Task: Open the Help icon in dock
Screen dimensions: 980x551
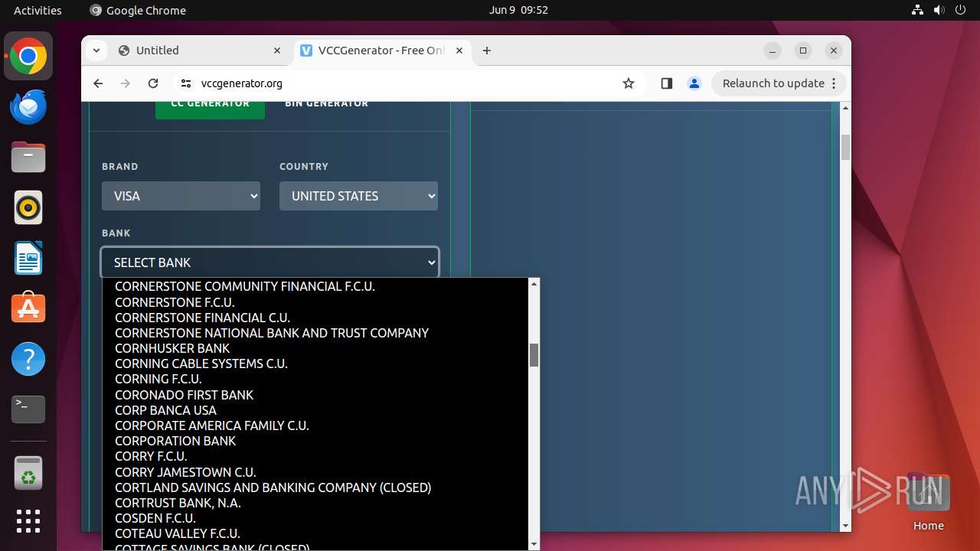Action: 28,359
